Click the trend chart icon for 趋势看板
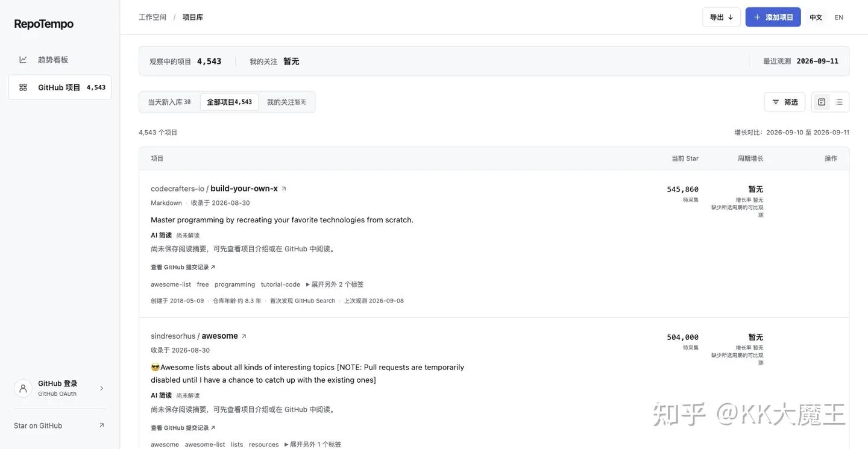 coord(23,60)
